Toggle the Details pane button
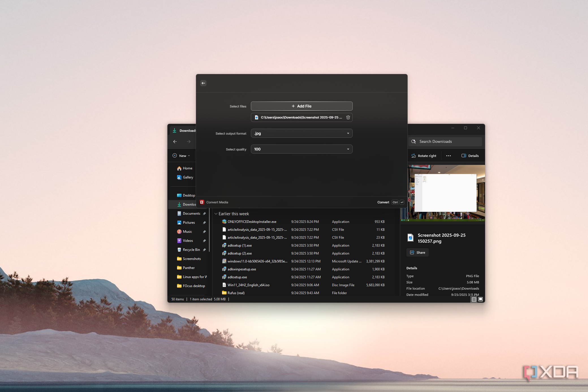Viewport: 588px width, 392px height. tap(470, 156)
